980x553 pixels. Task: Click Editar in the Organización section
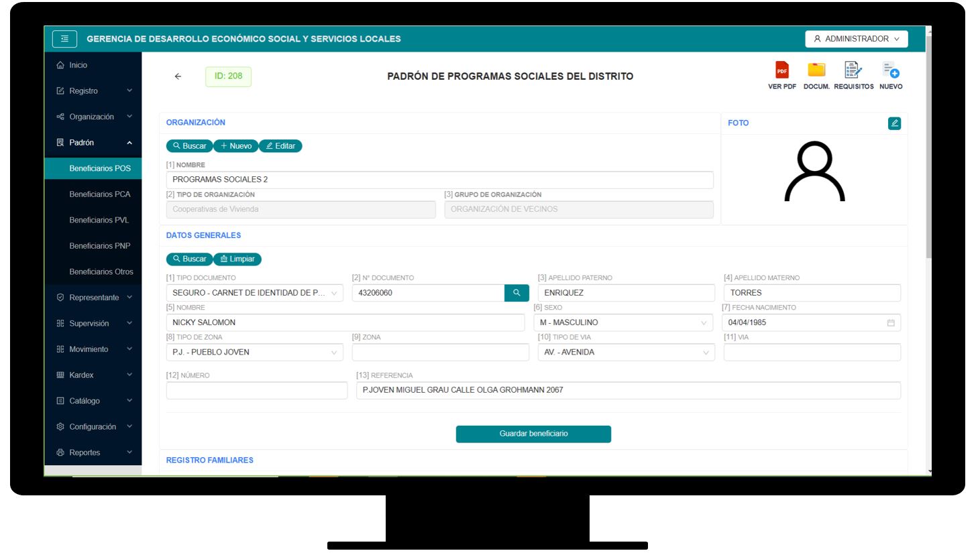pos(280,146)
